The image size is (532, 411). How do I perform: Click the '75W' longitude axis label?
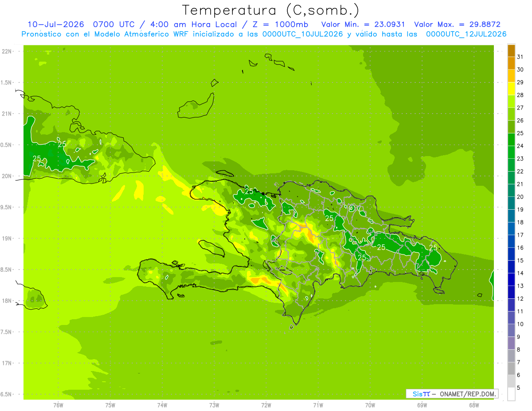pyautogui.click(x=110, y=405)
